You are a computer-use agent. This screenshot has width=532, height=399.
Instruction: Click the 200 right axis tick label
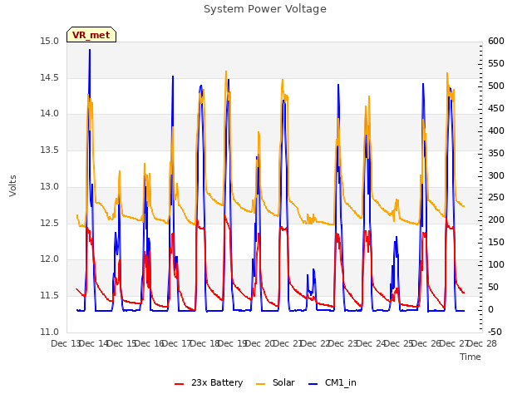(496, 219)
